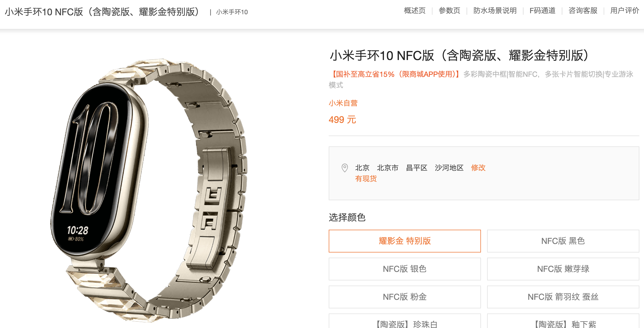The image size is (644, 328).
Task: Click the gold band product image
Action: (149, 190)
